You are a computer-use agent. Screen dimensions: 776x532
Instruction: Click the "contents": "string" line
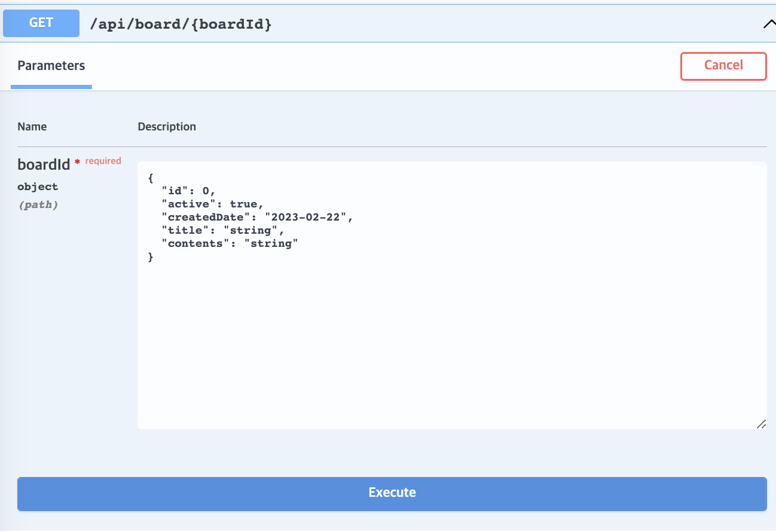tap(230, 244)
